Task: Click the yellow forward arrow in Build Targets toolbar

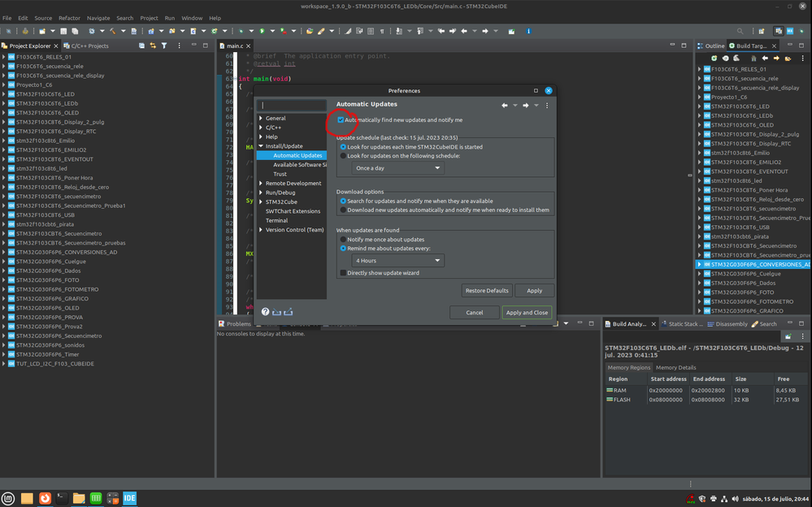Action: point(776,58)
